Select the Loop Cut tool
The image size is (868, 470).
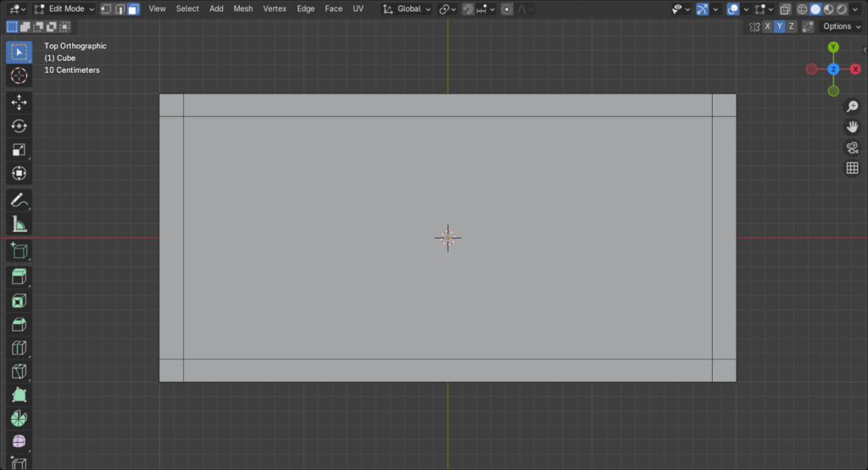pyautogui.click(x=19, y=348)
